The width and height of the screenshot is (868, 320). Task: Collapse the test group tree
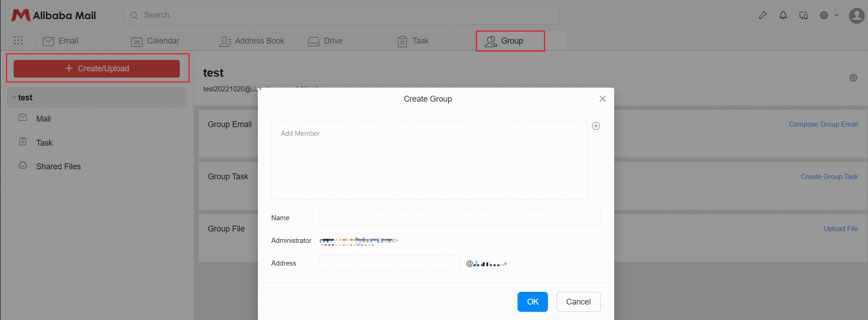[14, 98]
